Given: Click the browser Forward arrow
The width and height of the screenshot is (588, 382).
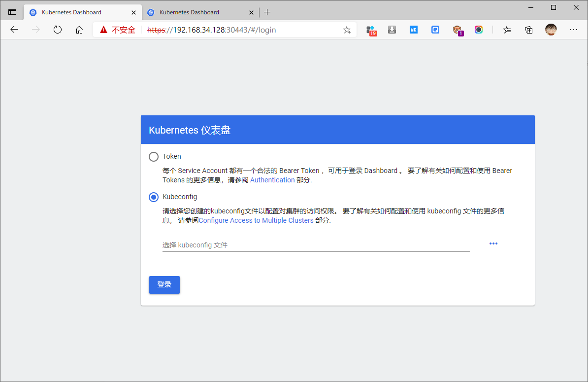Looking at the screenshot, I should 36,30.
